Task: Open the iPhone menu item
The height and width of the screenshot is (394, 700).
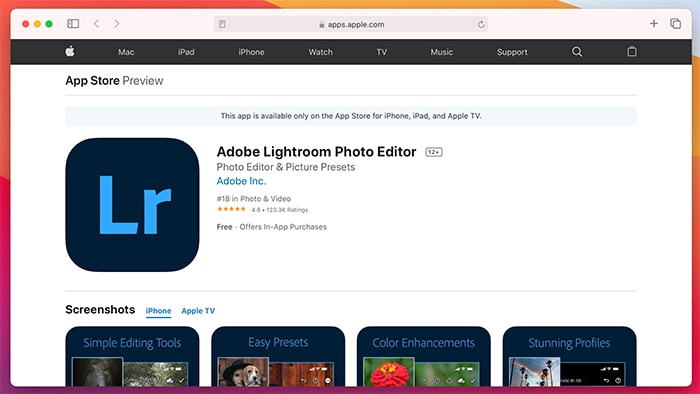Action: [x=251, y=52]
